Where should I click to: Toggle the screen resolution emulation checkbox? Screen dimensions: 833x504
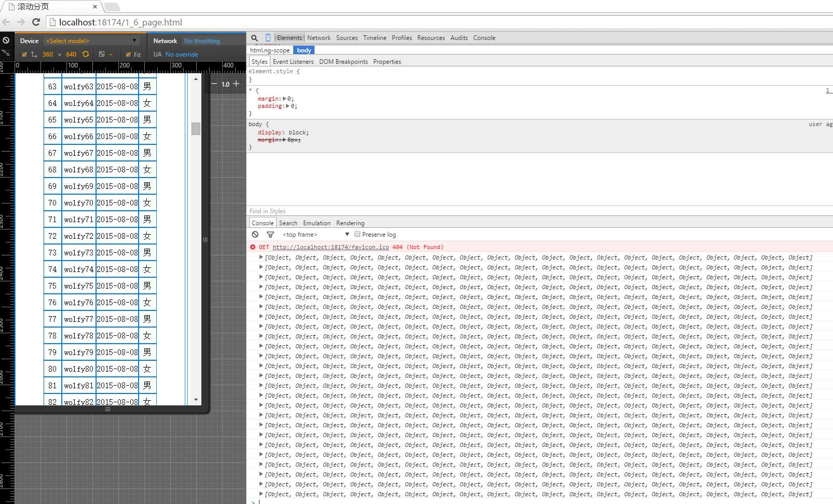pos(24,55)
